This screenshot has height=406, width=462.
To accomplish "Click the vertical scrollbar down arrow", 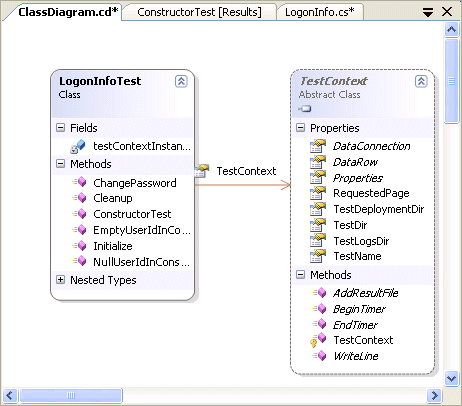I will pos(451,378).
